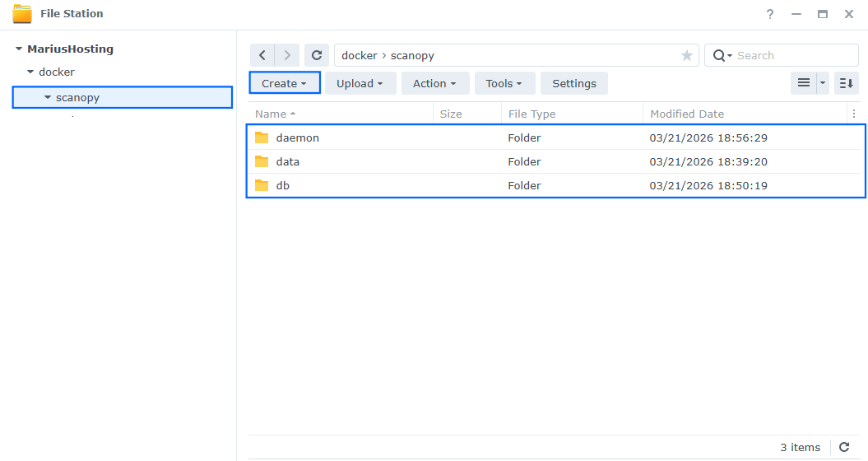Open view mode dropdown arrow
Viewport: 868px width, 461px height.
tap(823, 83)
